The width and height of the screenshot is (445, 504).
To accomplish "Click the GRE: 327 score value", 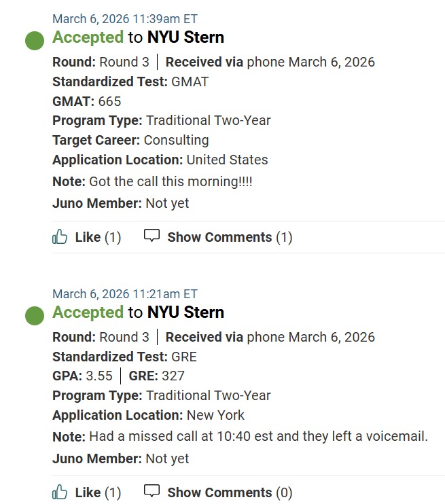I will point(173,376).
